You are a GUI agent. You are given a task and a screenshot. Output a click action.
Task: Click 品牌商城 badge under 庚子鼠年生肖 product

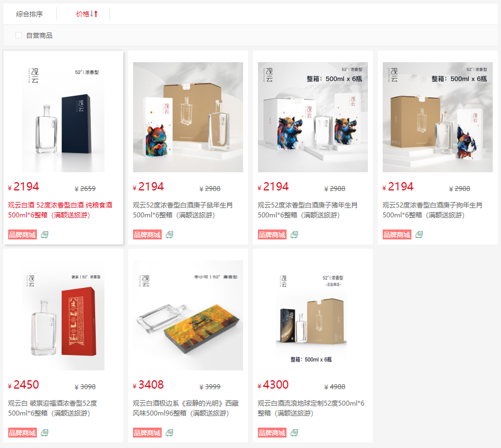(x=147, y=234)
